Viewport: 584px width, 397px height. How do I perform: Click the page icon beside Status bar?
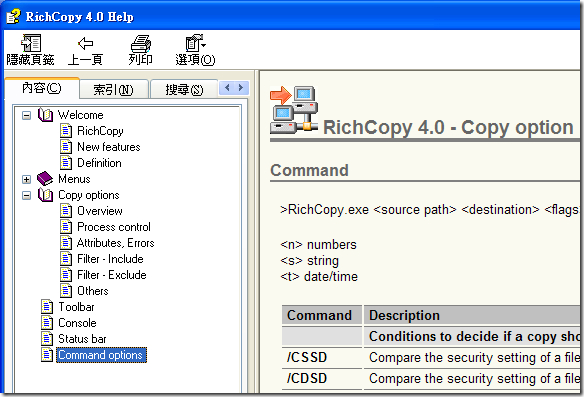(x=47, y=339)
